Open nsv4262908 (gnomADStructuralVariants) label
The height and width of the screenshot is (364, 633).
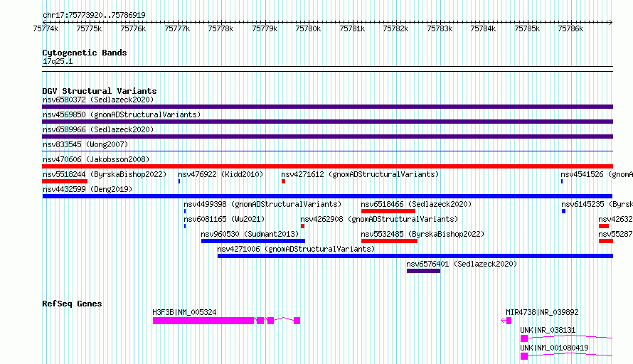click(x=379, y=219)
